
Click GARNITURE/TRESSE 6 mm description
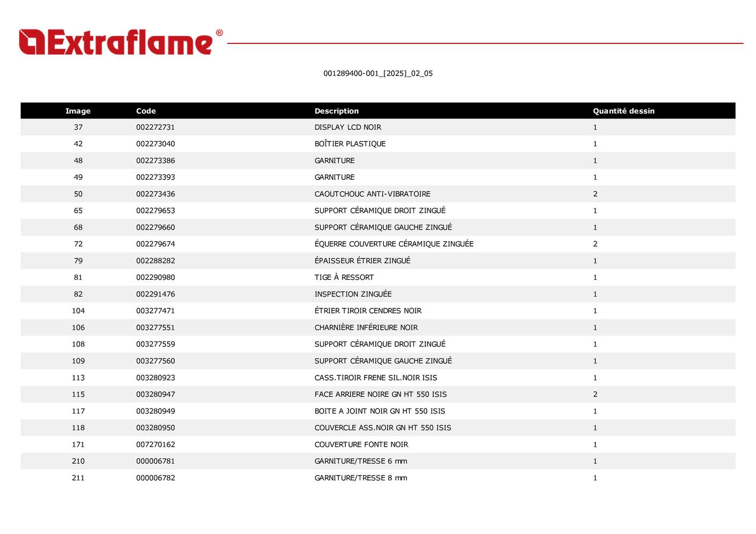[x=360, y=461]
